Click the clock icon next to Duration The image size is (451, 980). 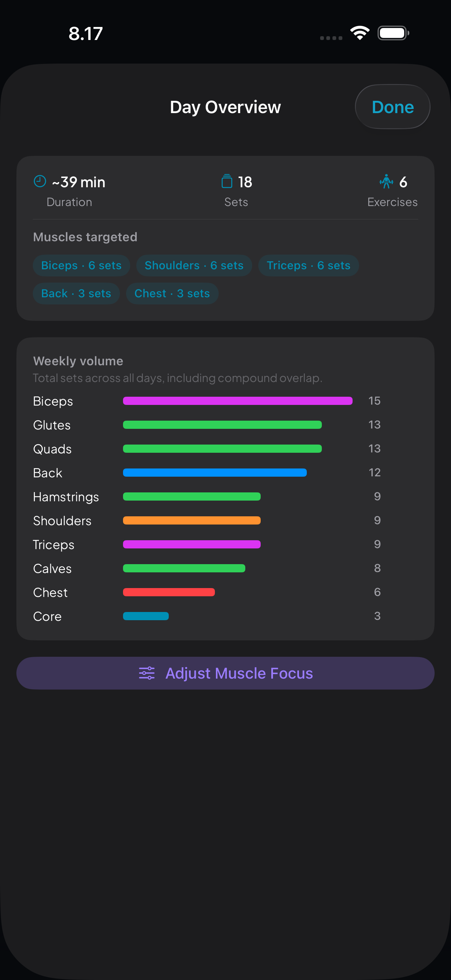[x=40, y=181]
